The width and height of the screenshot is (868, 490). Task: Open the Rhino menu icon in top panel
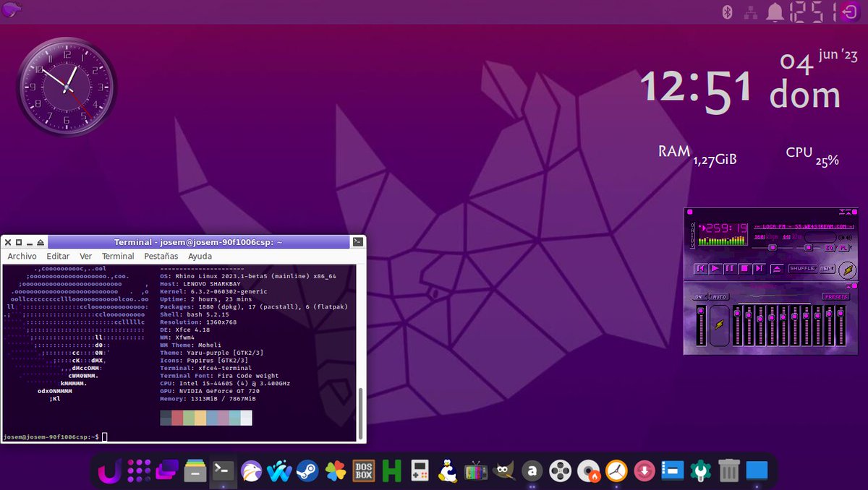(12, 11)
